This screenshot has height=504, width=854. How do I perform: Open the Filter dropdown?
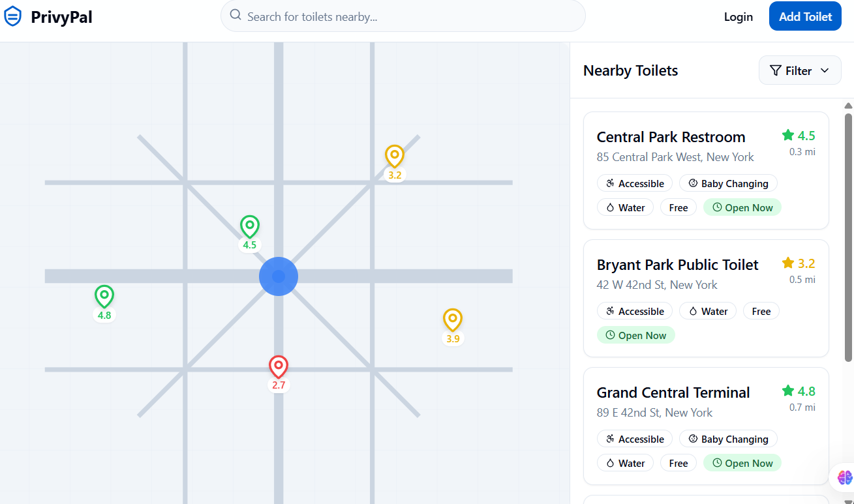coord(800,70)
